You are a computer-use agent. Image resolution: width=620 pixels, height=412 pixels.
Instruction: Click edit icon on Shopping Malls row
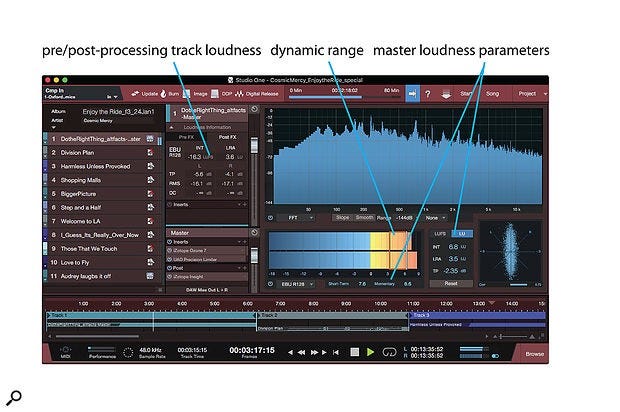[x=150, y=180]
